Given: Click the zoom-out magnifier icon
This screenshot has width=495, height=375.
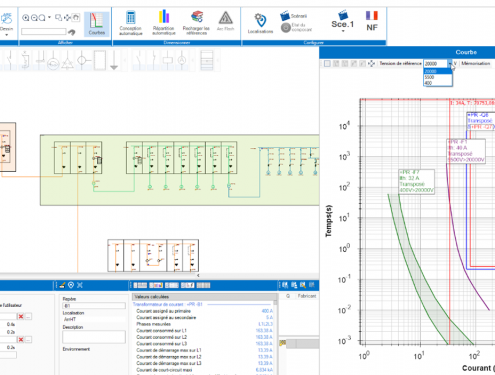Looking at the screenshot, I should (34, 18).
